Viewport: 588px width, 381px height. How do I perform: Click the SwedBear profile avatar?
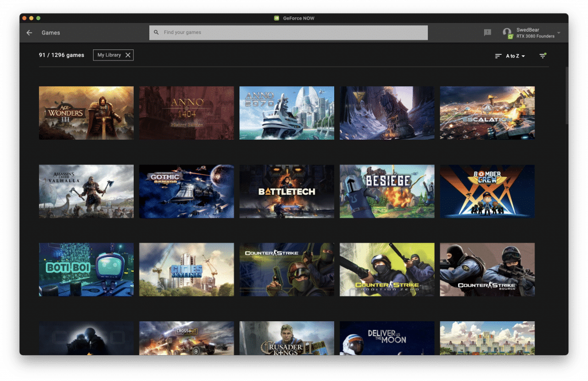click(x=507, y=33)
